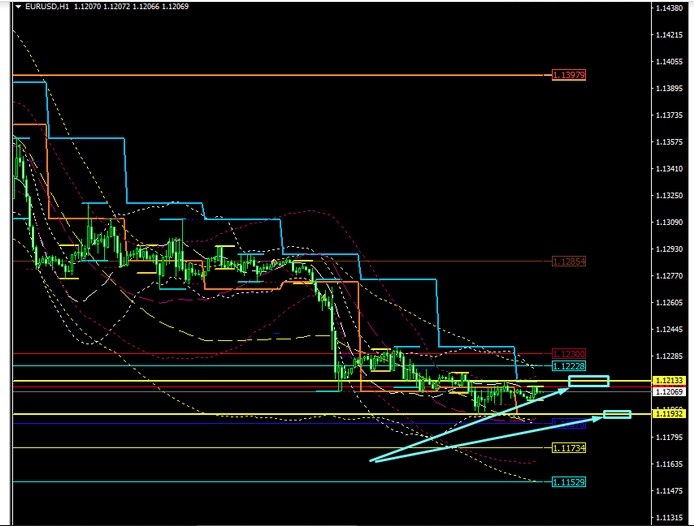This screenshot has height=526, width=694.
Task: Click the yellow 1.11932 axis price tag
Action: [x=667, y=413]
